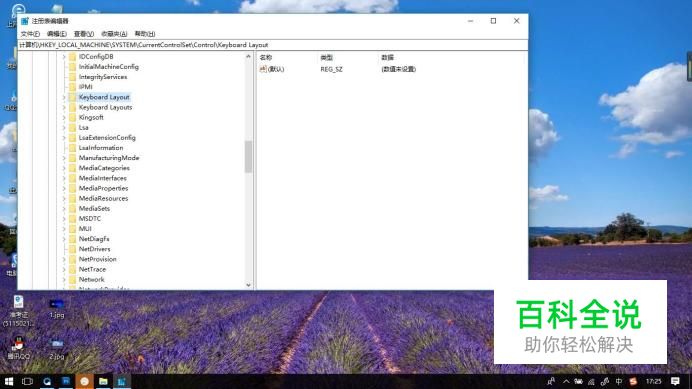Screen dimensions: 692x389
Task: Select the MediaSets key
Action: coord(94,208)
